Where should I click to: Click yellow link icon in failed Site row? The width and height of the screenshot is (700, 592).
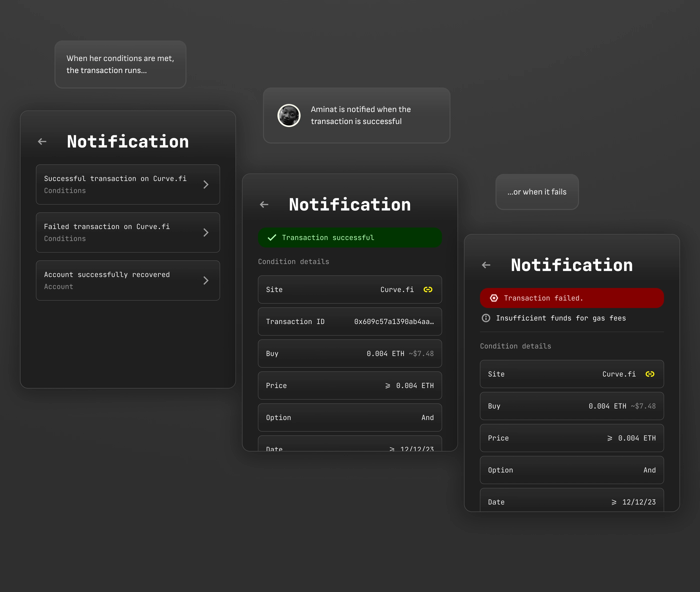[x=650, y=374]
